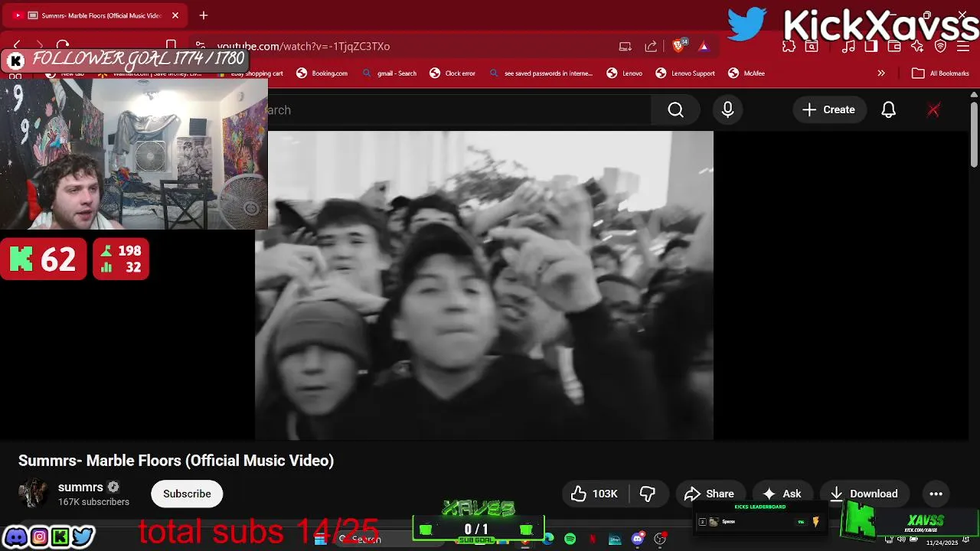Close the Summrs Marble Floors tab
The width and height of the screenshot is (980, 551).
[x=175, y=15]
